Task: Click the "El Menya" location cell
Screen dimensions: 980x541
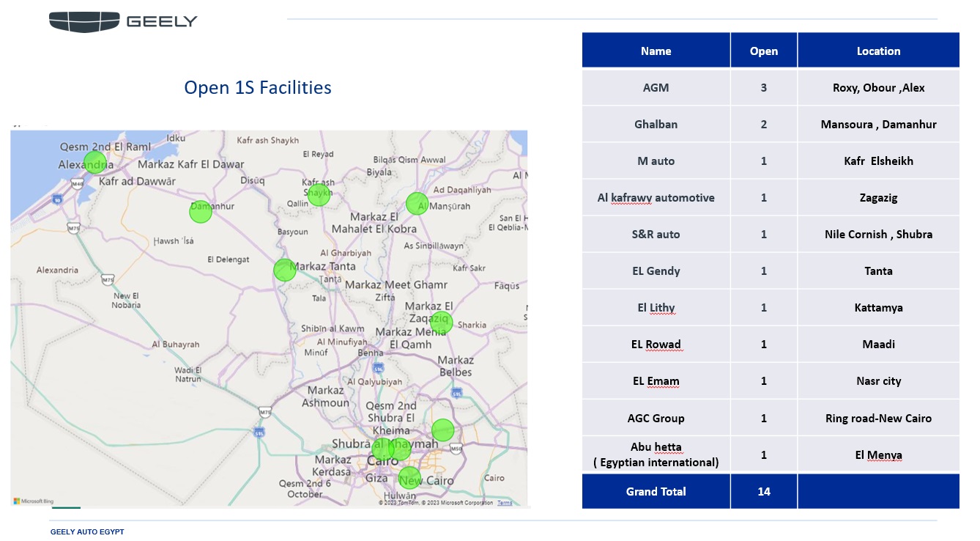Action: pos(878,454)
